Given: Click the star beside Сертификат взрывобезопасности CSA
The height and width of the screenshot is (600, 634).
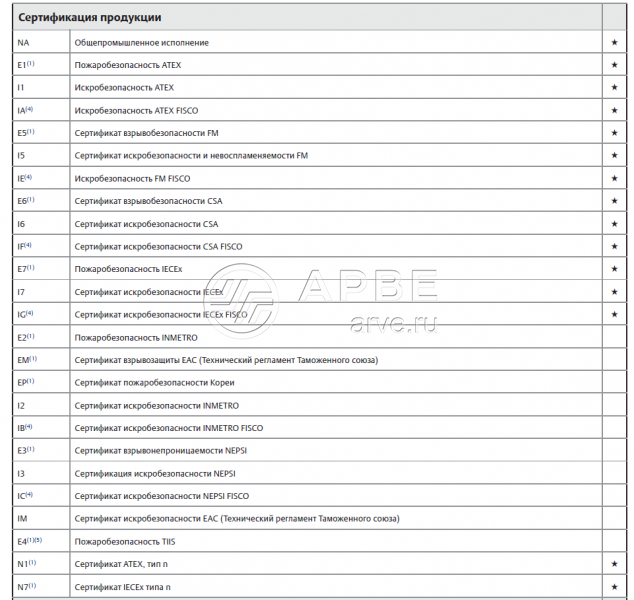Looking at the screenshot, I should point(614,201).
